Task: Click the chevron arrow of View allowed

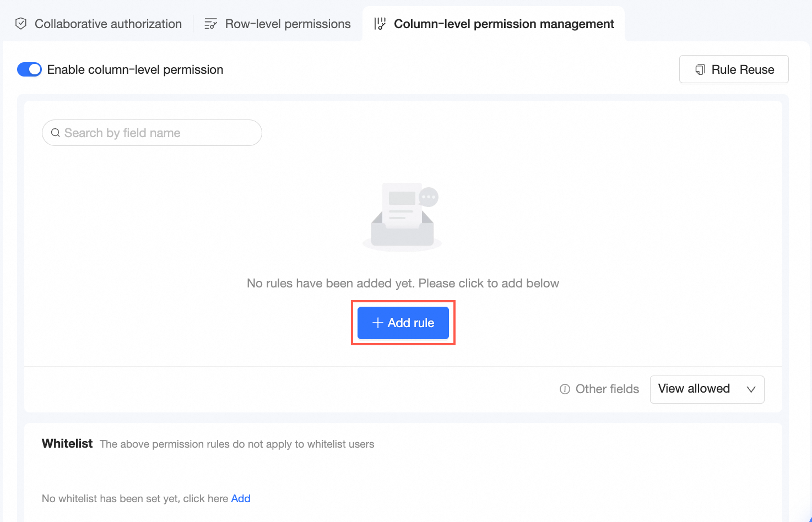Action: click(x=751, y=389)
